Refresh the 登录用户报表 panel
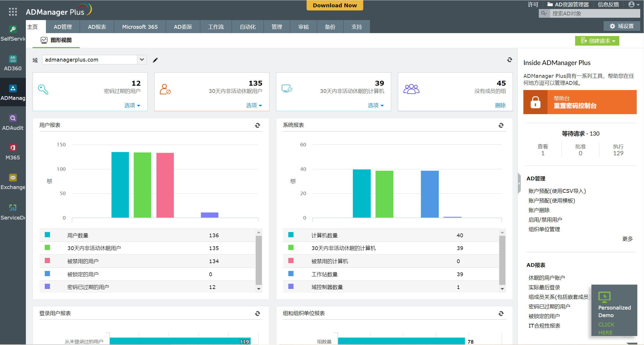This screenshot has width=644, height=345. [x=257, y=313]
